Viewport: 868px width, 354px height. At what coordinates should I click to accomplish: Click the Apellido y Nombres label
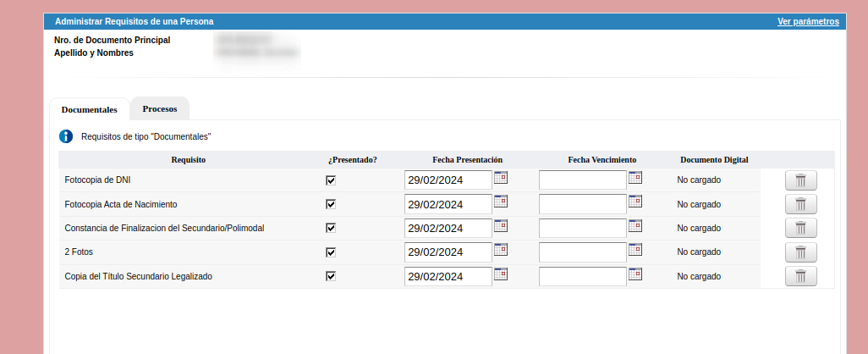[94, 53]
